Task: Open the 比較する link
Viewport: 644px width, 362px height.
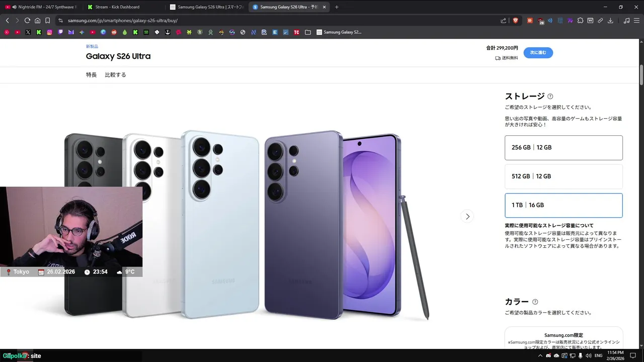Action: pos(115,75)
